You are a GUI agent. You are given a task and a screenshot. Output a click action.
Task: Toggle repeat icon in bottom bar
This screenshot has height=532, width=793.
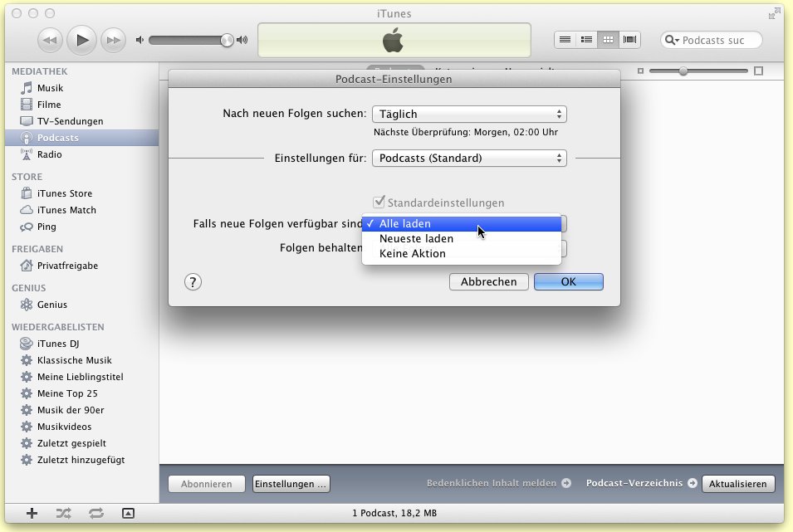[x=96, y=513]
